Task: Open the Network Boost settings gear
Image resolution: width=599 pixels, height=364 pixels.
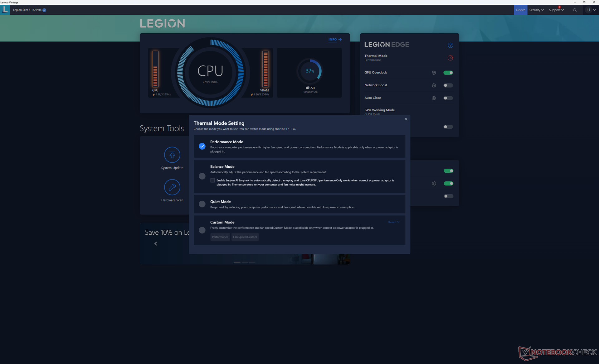Action: click(434, 85)
